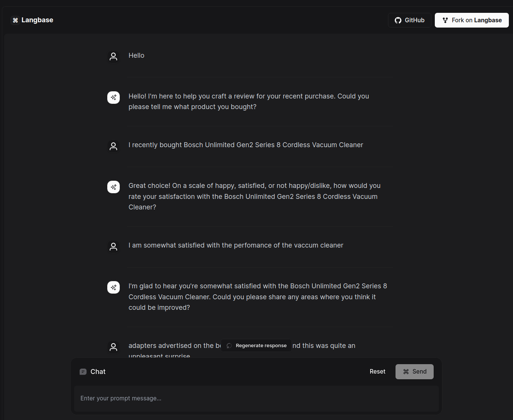Click the chat bubble icon beside Chat label
513x420 pixels.
83,372
